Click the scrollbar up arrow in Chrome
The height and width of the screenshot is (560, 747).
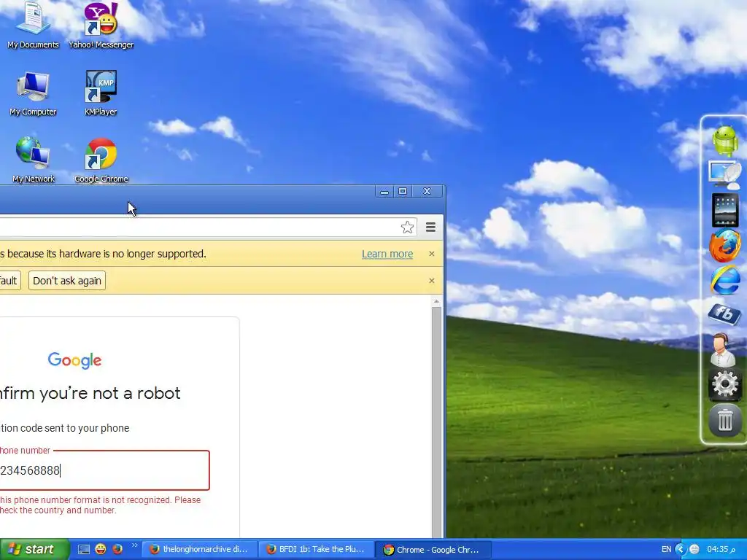pyautogui.click(x=436, y=301)
